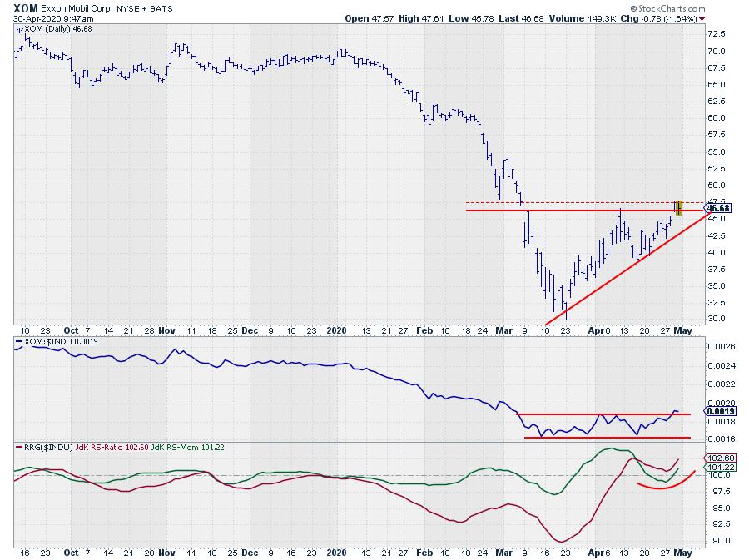Click the NYSE + BATS exchange label
The width and height of the screenshot is (749, 560).
click(x=145, y=8)
